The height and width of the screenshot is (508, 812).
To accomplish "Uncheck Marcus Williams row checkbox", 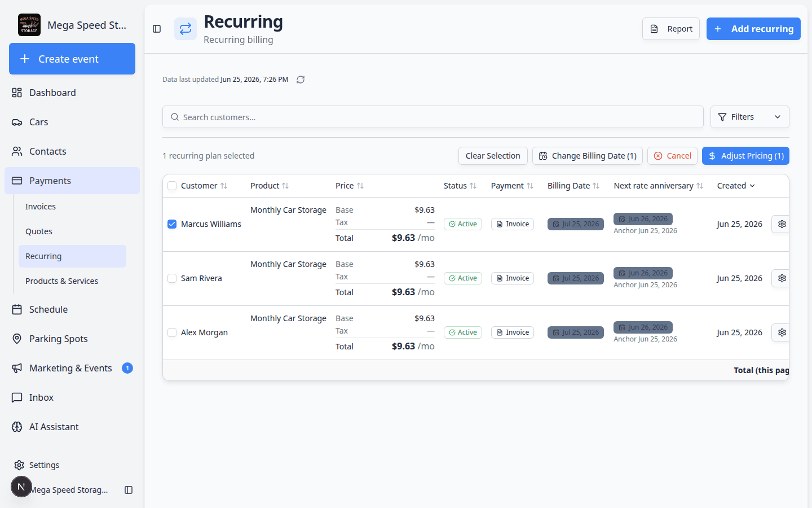I will (172, 224).
